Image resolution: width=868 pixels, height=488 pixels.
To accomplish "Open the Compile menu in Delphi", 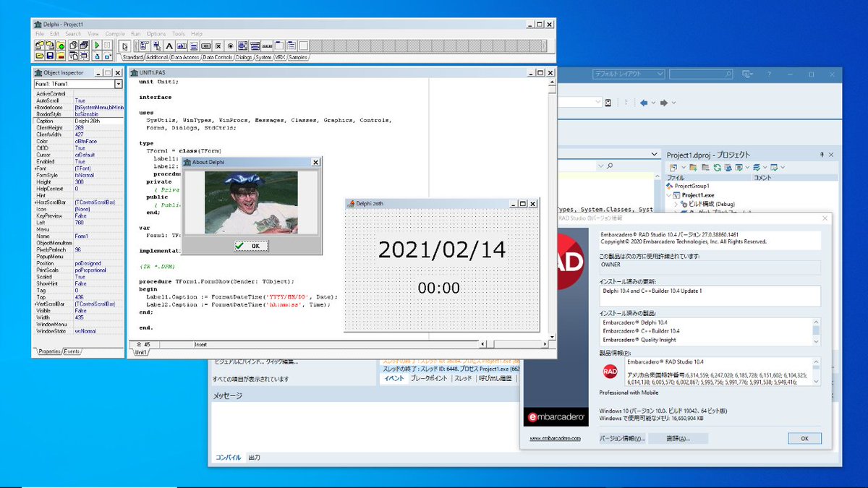I will click(115, 34).
